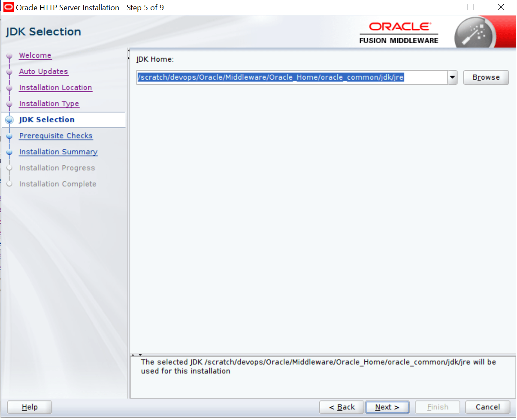Screen dimensions: 517x420
Task: Open the Auto Updates step
Action: click(43, 71)
